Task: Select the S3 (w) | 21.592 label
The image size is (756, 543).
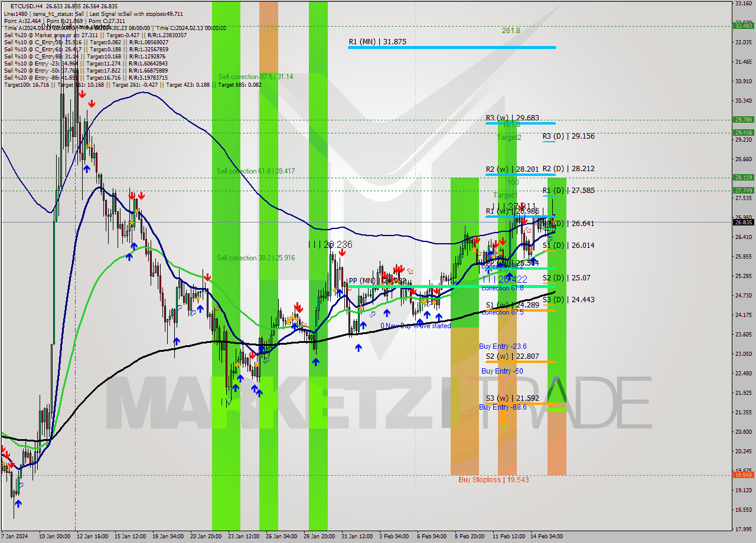Action: [x=512, y=398]
